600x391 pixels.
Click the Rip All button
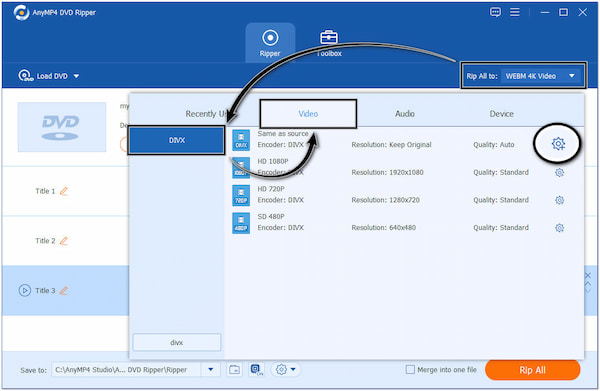[532, 370]
